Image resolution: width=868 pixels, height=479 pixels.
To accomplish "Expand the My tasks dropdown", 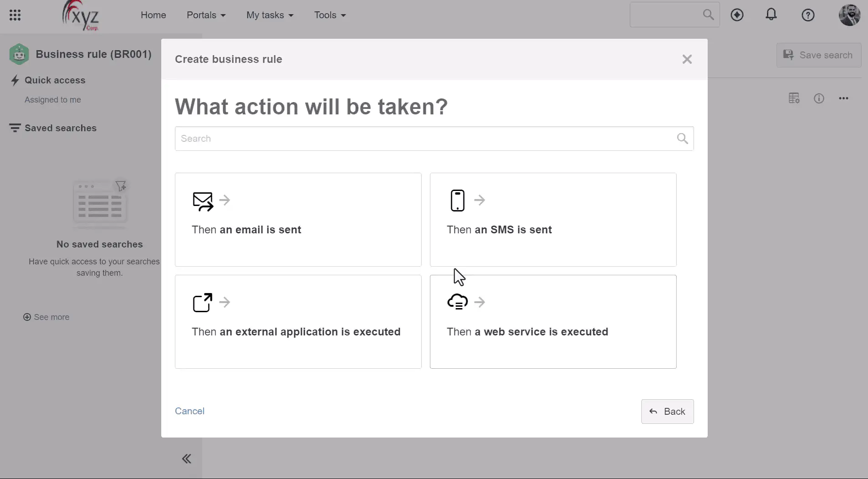I will pos(270,15).
